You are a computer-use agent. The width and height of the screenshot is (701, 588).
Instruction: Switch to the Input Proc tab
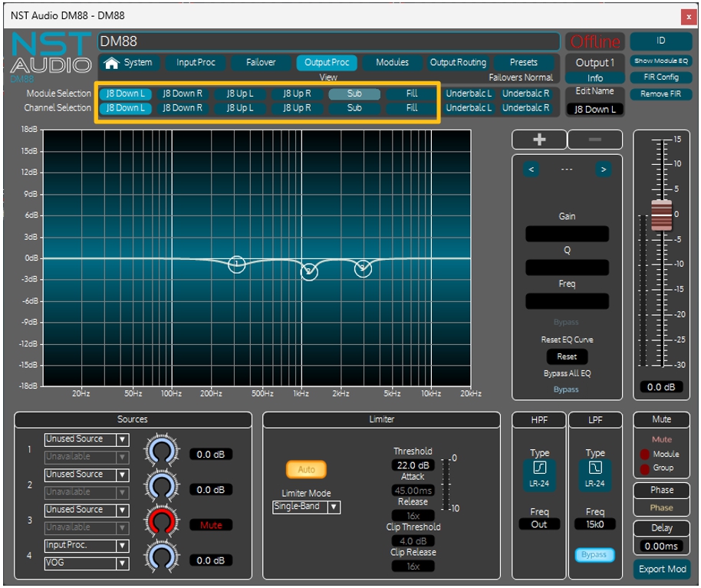(196, 63)
